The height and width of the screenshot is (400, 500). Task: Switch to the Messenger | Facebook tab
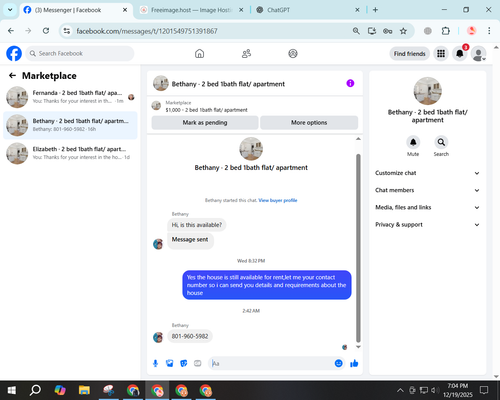click(76, 10)
